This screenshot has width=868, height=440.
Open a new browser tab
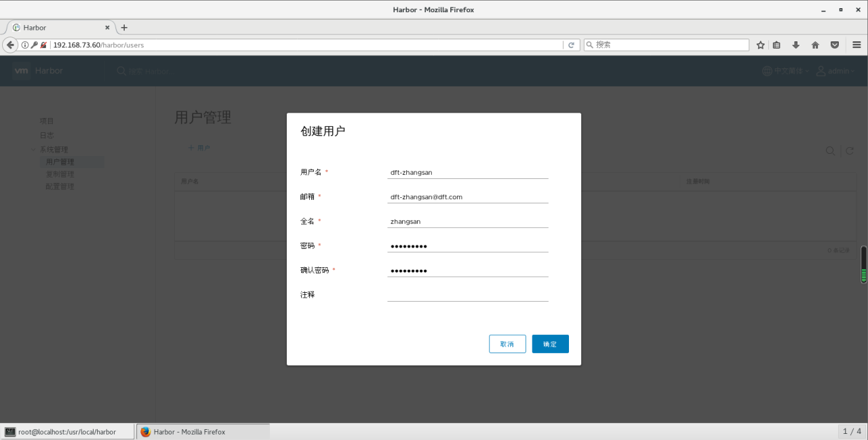(x=123, y=28)
